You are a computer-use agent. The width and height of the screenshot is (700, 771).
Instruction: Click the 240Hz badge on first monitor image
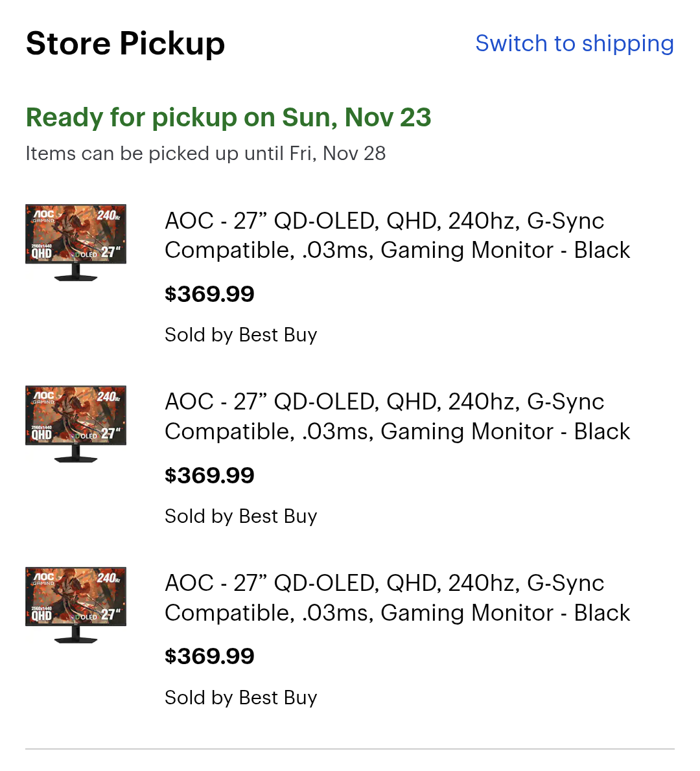108,215
